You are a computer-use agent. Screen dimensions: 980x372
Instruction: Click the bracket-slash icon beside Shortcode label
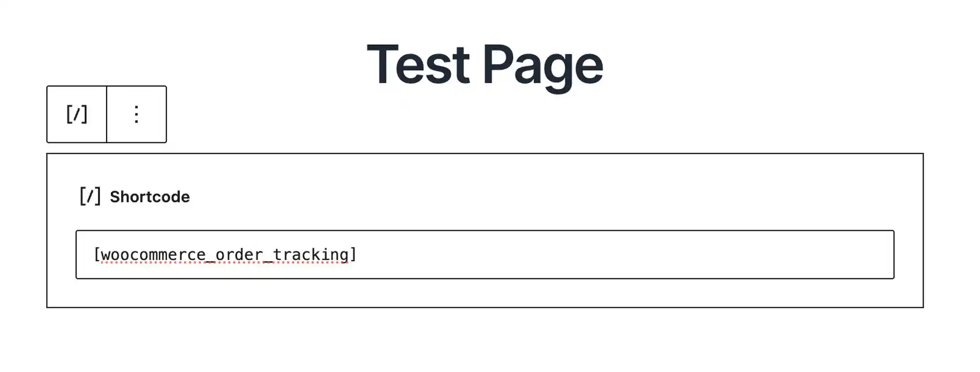coord(89,197)
